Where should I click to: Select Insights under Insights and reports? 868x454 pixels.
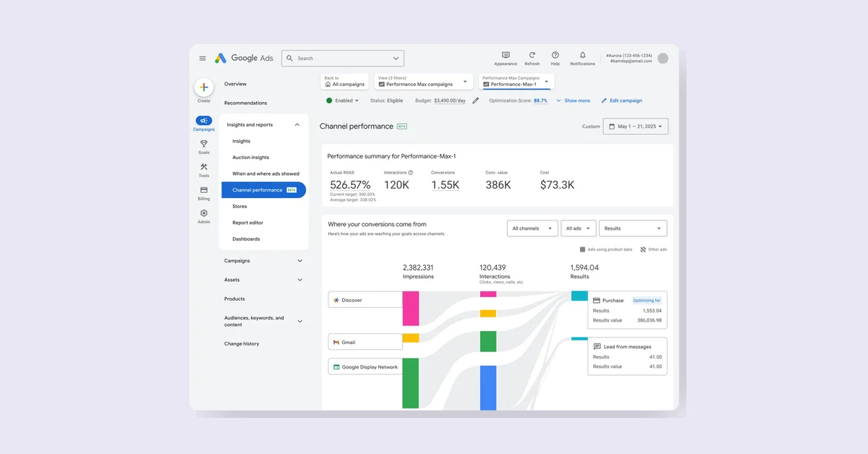point(241,142)
